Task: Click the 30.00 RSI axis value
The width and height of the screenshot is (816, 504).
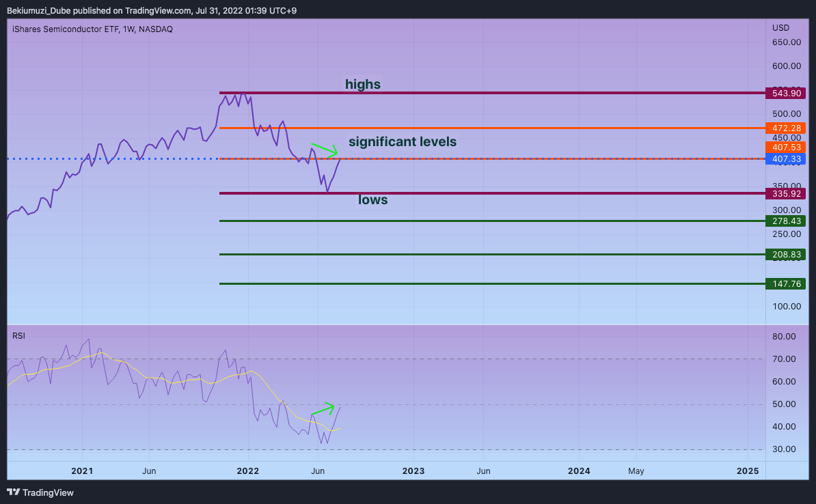Action: coord(784,449)
